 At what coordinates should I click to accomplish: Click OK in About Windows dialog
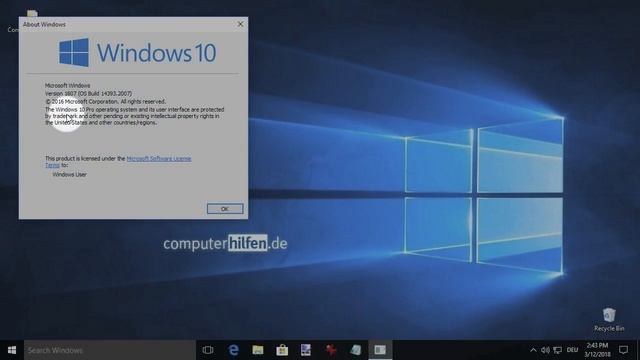(225, 209)
